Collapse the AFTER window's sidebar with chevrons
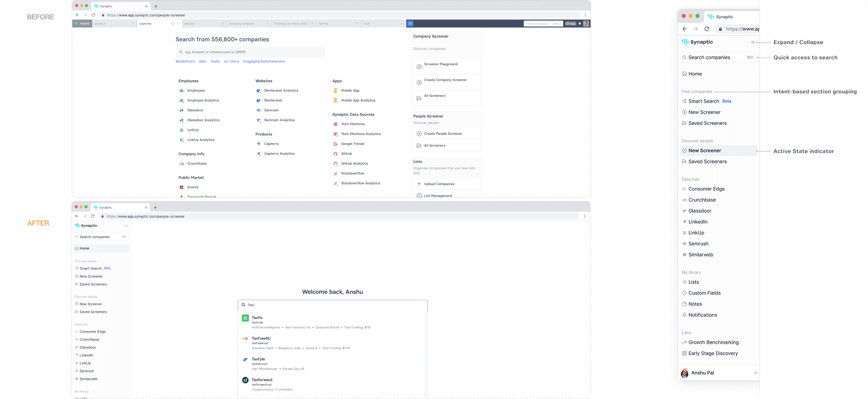The image size is (868, 399). (126, 226)
